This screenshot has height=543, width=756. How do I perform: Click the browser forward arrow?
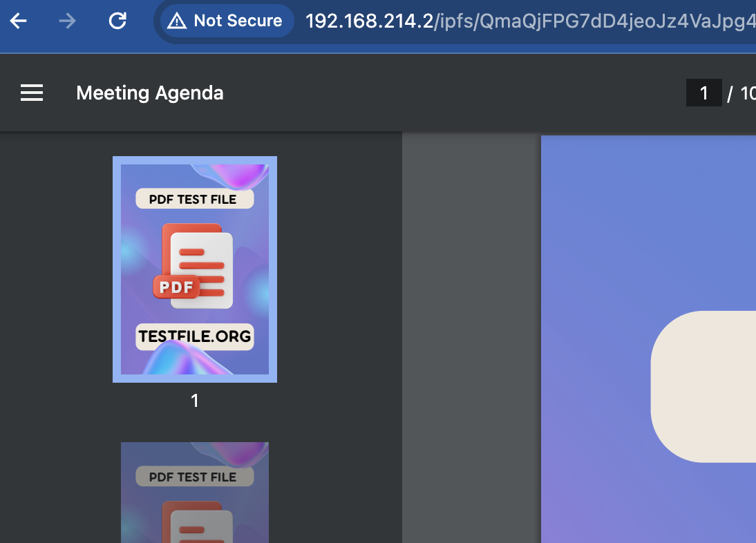(x=68, y=21)
